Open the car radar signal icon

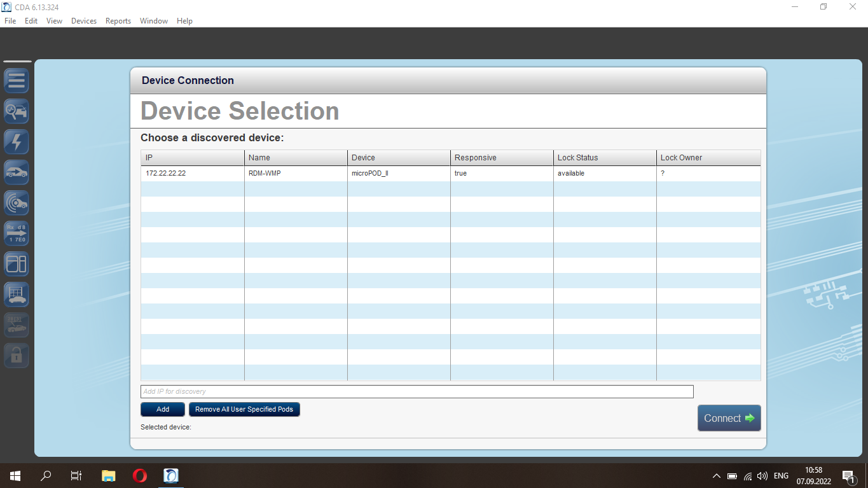tap(17, 203)
